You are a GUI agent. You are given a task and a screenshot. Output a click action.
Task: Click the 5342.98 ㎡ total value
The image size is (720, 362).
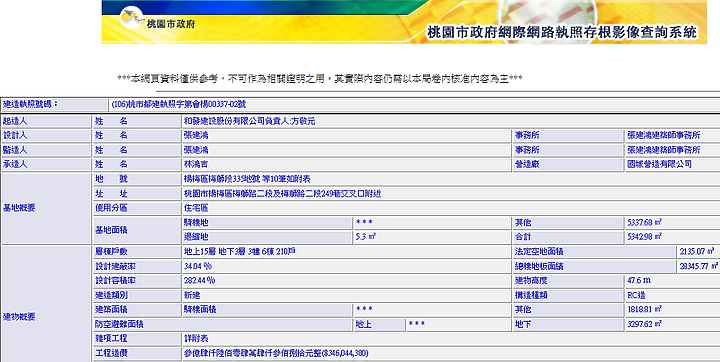coord(644,237)
